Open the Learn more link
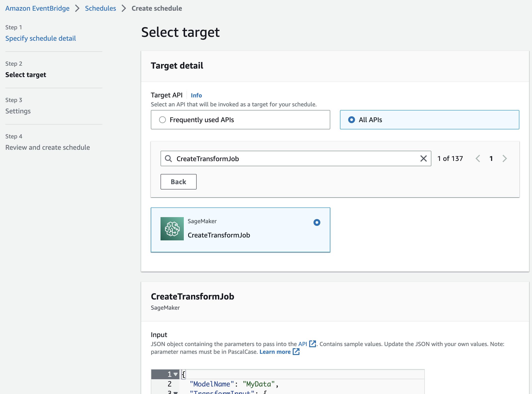This screenshot has height=394, width=532. pos(275,352)
